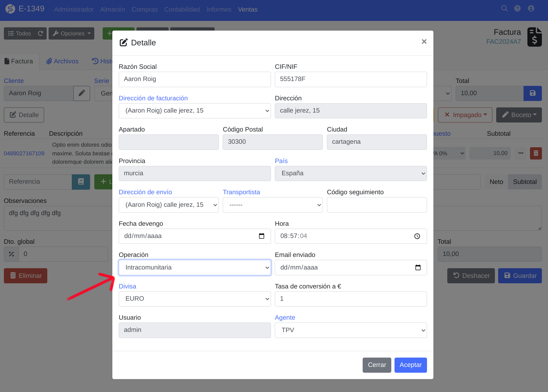The image size is (548, 392).
Task: Click the pencil edit icon beside Aaron Roig
Action: pyautogui.click(x=82, y=93)
